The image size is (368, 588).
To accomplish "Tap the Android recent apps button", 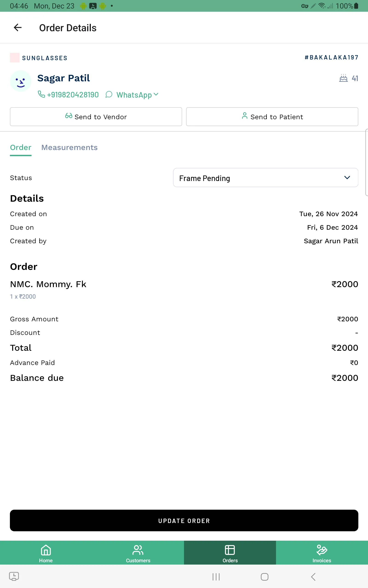I will [x=216, y=577].
